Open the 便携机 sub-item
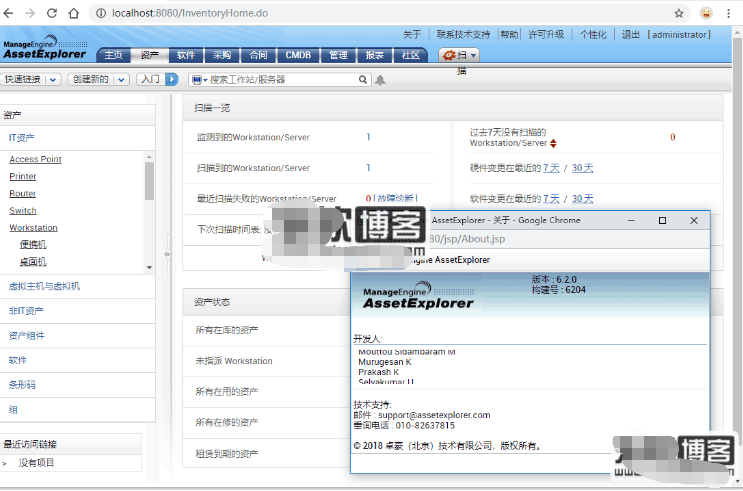Screen dimensions: 743x491 pos(33,245)
